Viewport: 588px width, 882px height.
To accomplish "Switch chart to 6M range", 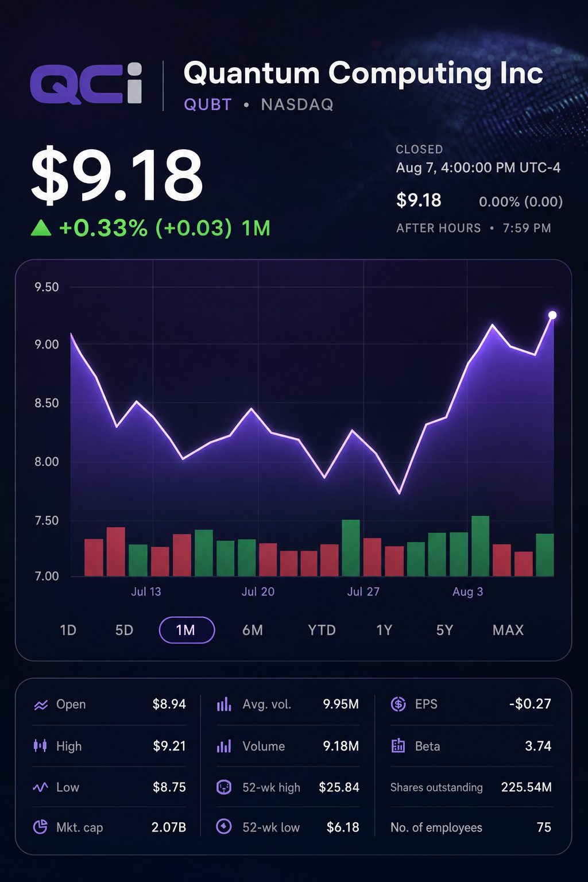I will [253, 630].
